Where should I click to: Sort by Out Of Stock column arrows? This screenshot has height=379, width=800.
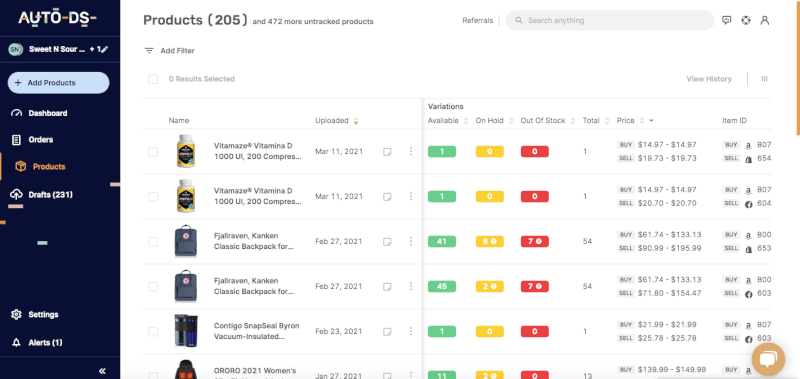573,121
